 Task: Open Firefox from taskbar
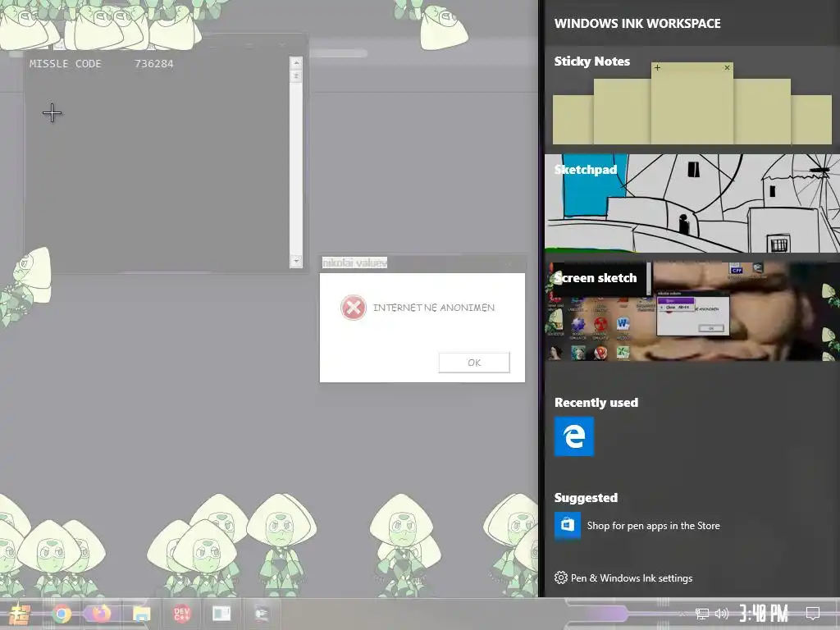(101, 614)
